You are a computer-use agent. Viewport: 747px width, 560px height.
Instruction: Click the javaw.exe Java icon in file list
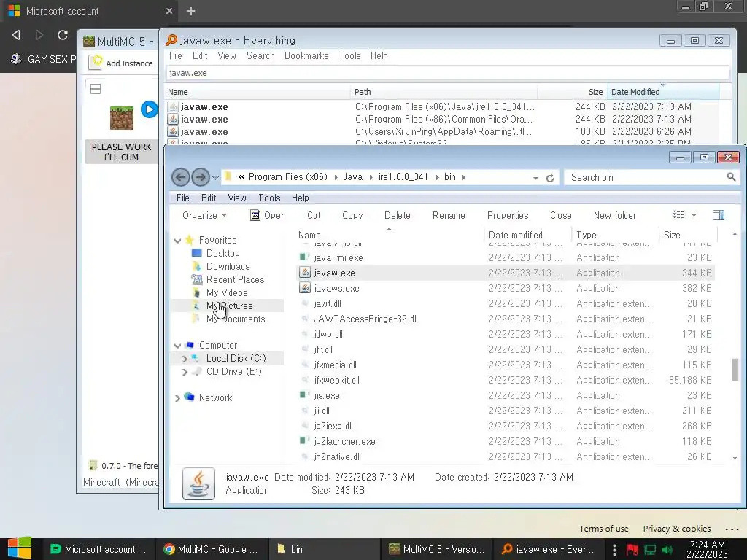point(305,273)
